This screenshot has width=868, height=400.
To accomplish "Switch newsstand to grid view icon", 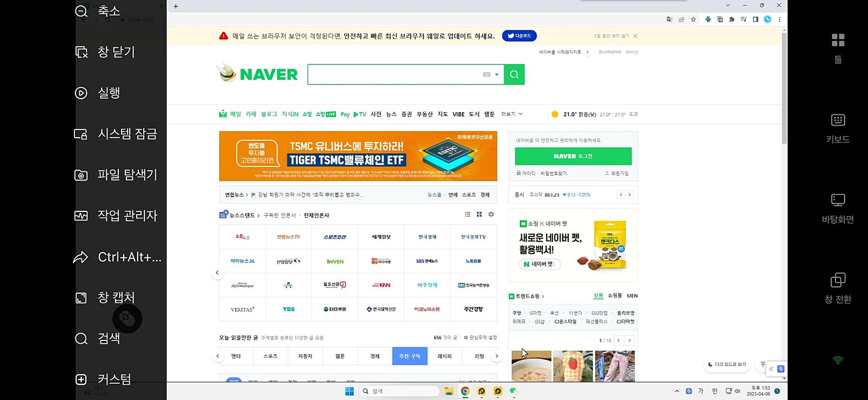I will click(x=479, y=215).
